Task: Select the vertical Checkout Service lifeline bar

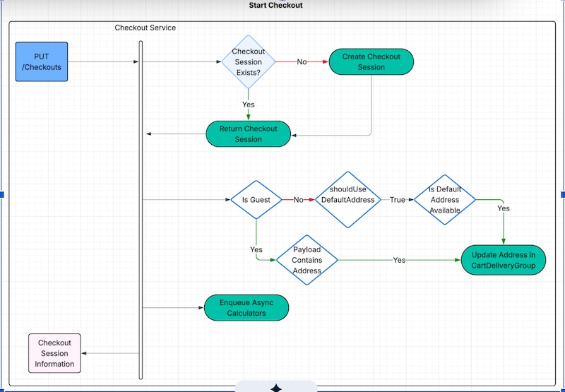Action: (x=141, y=210)
